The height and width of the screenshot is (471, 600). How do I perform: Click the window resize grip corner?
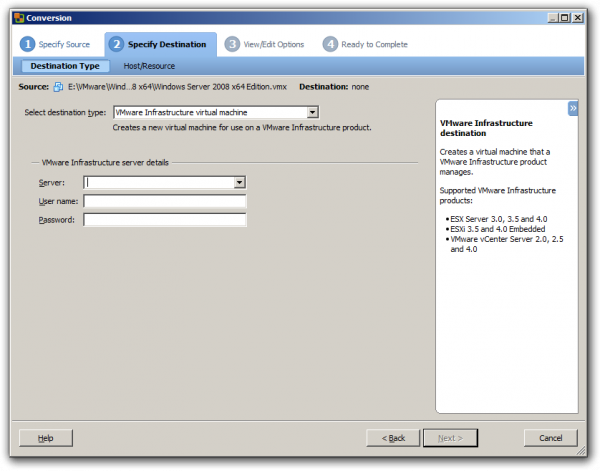pos(582,450)
